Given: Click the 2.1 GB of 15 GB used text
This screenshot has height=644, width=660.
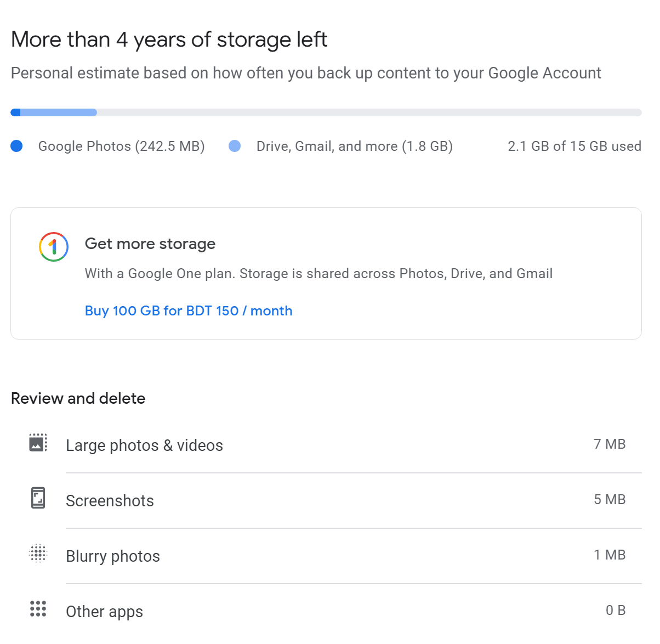Looking at the screenshot, I should point(574,146).
